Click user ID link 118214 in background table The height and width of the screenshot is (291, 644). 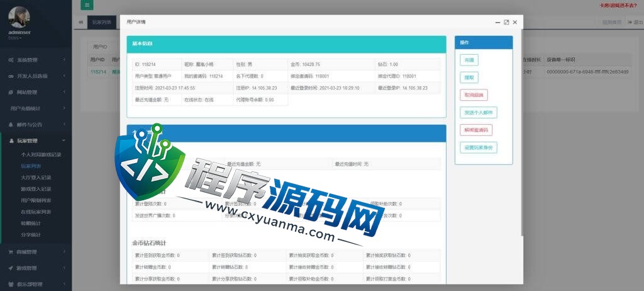[x=98, y=72]
